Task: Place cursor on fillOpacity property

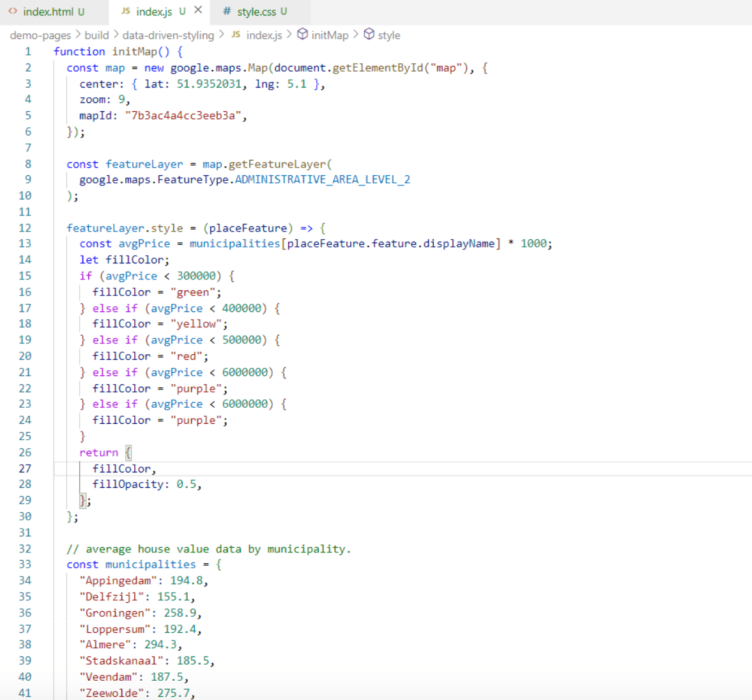Action: pyautogui.click(x=128, y=484)
